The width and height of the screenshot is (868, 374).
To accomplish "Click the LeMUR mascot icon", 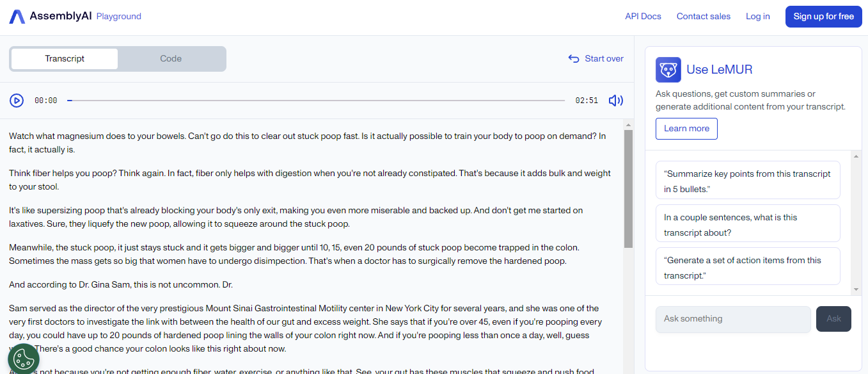I will pyautogui.click(x=668, y=69).
